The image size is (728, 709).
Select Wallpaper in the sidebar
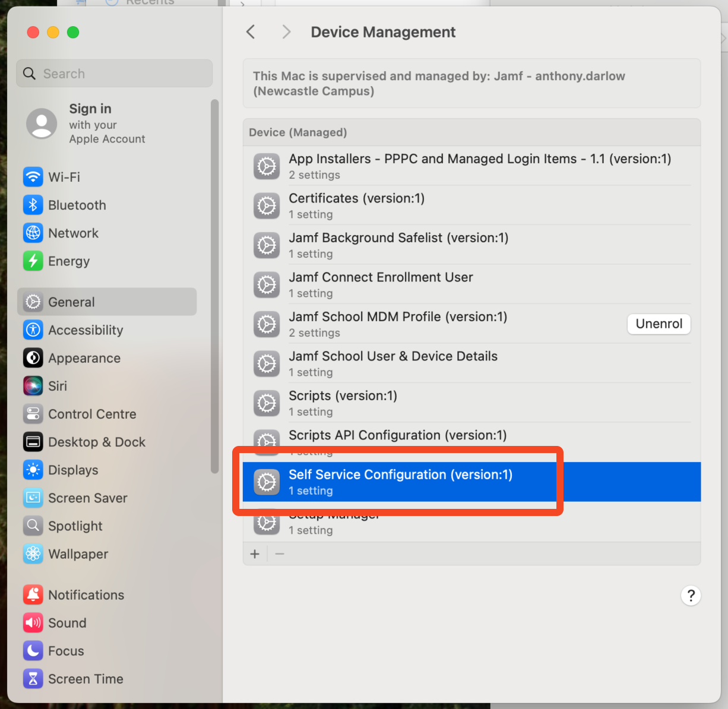[x=78, y=554]
